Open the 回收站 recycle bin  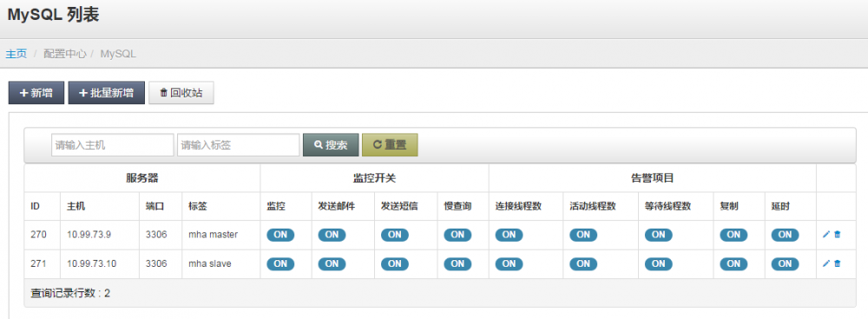pos(181,93)
